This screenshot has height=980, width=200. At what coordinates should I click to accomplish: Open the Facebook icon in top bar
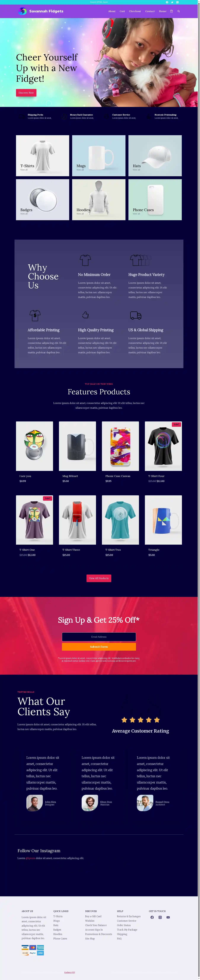167,2
